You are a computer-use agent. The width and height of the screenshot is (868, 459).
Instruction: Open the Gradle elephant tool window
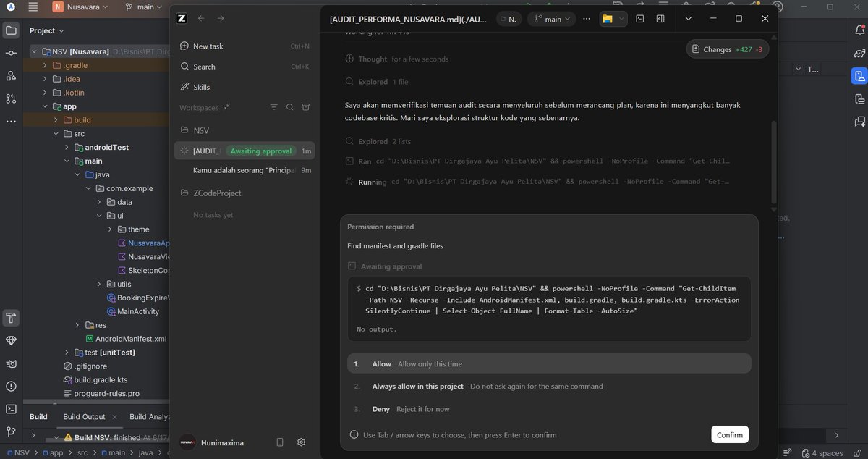coord(859,53)
